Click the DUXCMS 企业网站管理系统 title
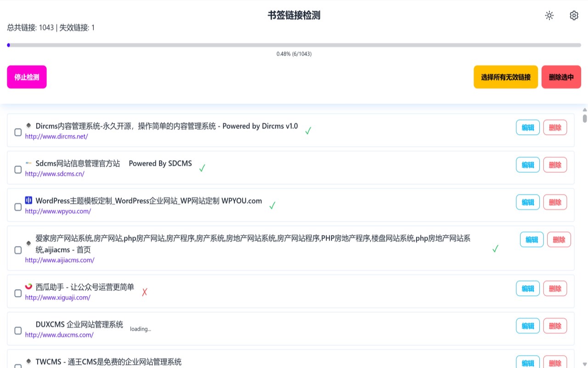The image size is (588, 368). (x=79, y=324)
